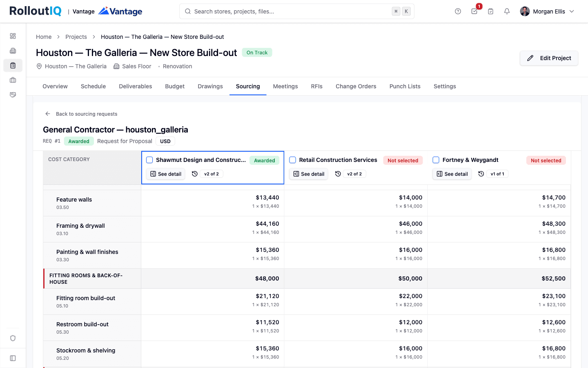Switch to the Overview tab
This screenshot has height=368, width=588.
[55, 86]
